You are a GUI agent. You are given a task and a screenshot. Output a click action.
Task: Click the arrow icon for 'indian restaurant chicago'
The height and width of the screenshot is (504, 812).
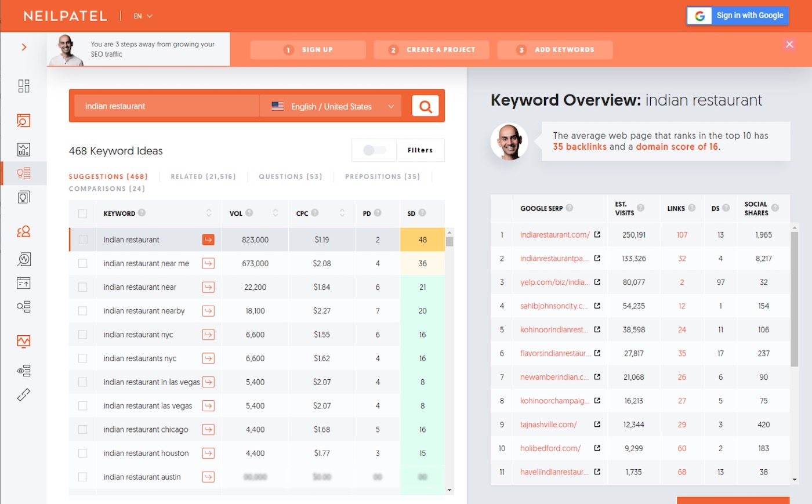(208, 430)
